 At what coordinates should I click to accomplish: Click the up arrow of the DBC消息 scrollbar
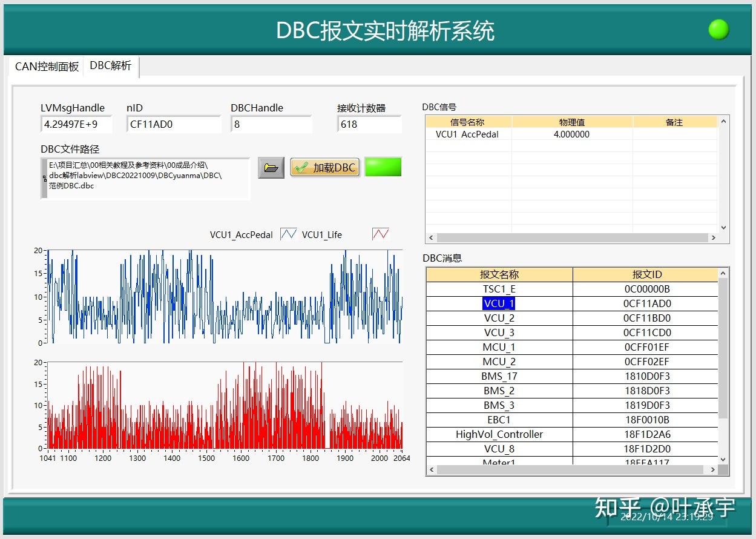coord(723,273)
